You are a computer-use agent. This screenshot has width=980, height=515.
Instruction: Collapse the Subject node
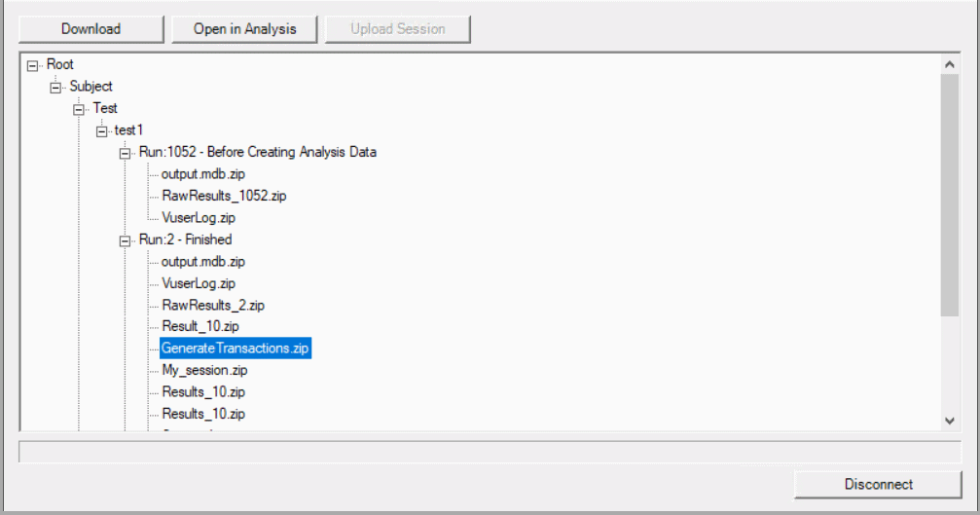(56, 87)
